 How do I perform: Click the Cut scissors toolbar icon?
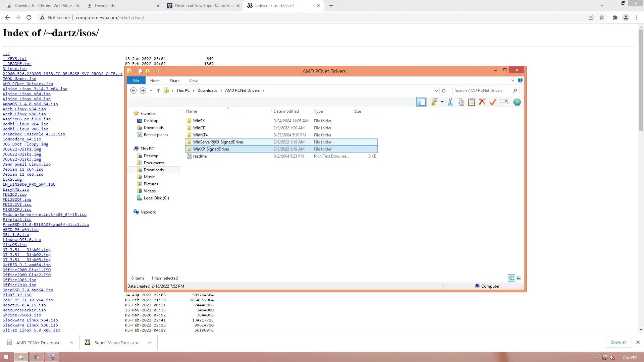pyautogui.click(x=450, y=102)
